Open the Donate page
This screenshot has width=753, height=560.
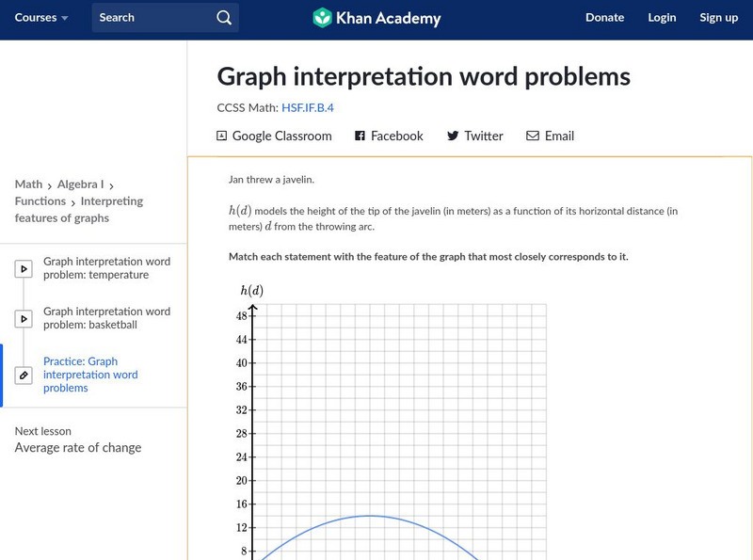[604, 18]
